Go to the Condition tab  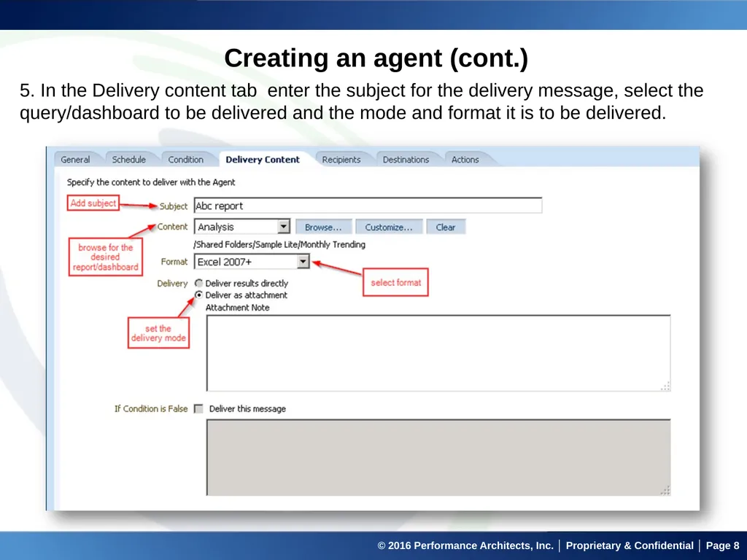pos(186,160)
